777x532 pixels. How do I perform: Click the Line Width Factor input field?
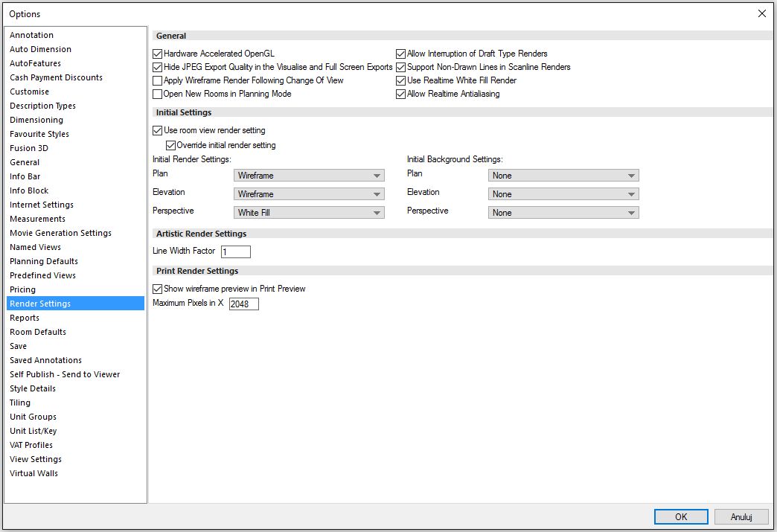tap(236, 252)
